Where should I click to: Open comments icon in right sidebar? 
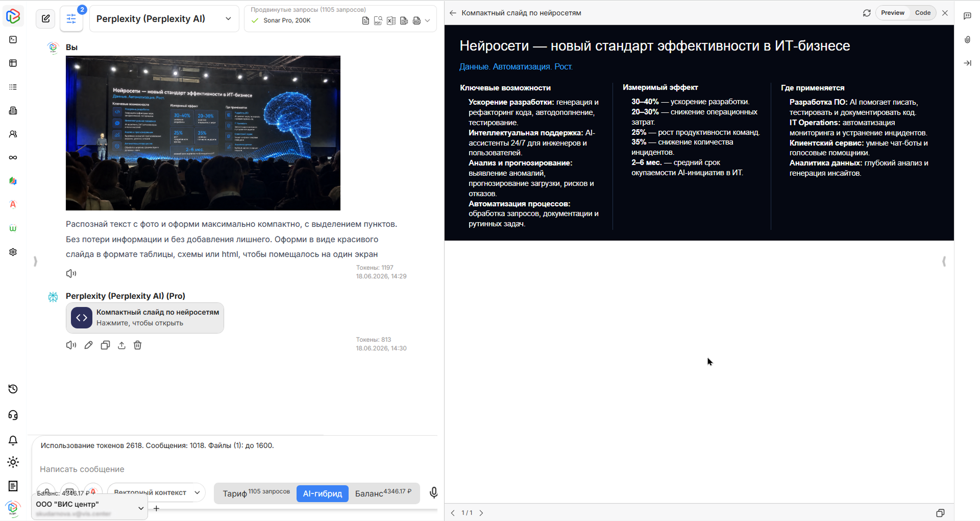[967, 16]
